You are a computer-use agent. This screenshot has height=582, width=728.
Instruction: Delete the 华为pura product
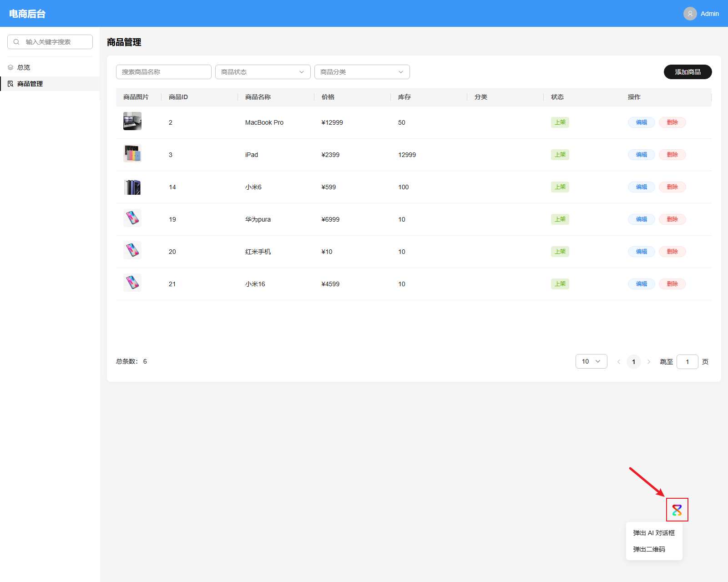672,219
